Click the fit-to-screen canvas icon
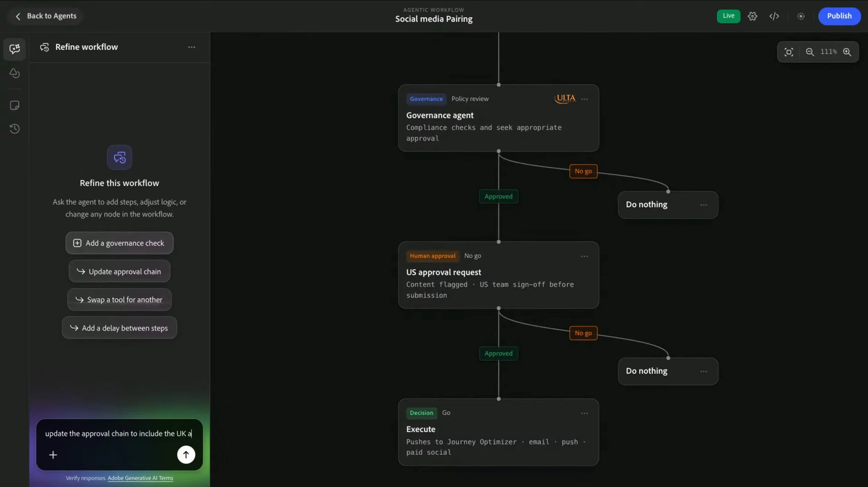 pos(788,52)
